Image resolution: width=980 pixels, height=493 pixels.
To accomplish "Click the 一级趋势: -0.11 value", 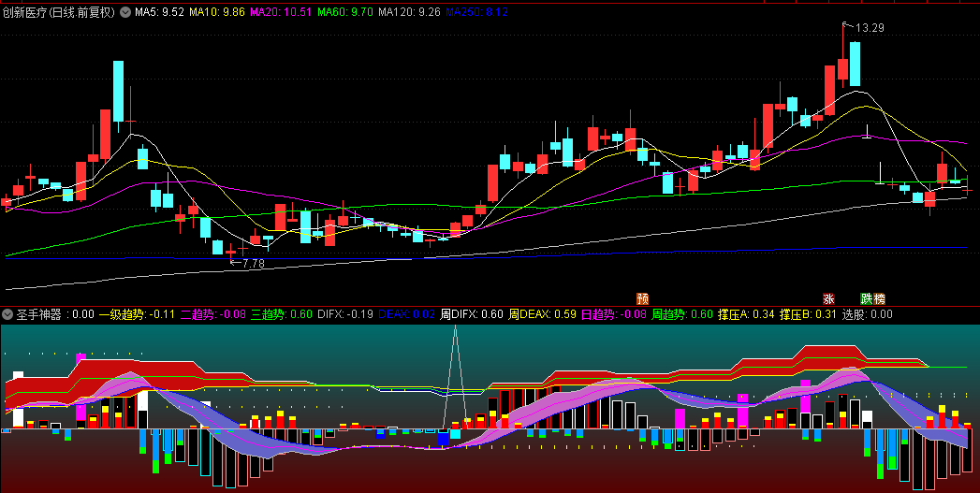I will pyautogui.click(x=137, y=314).
